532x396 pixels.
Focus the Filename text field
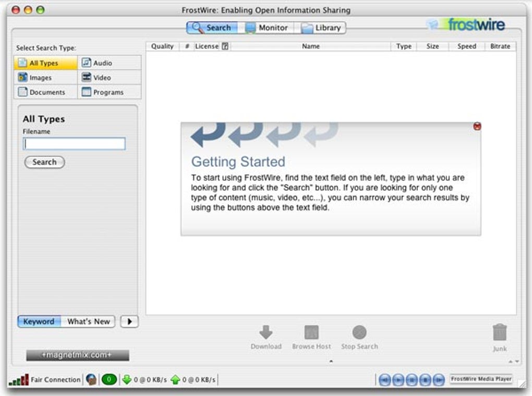(74, 144)
